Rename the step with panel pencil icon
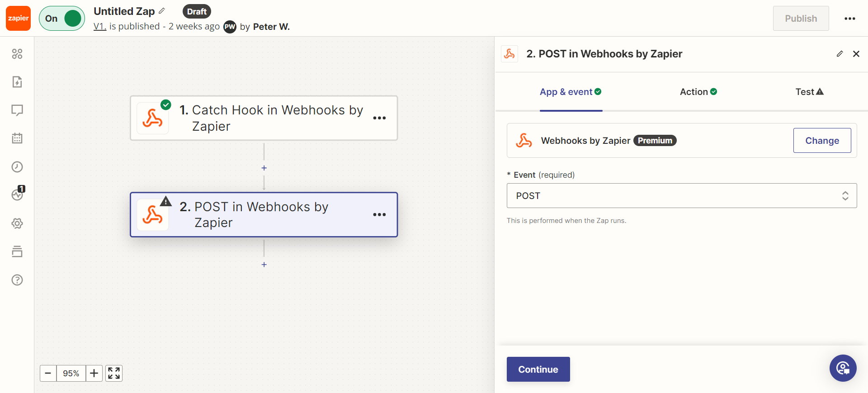Image resolution: width=868 pixels, height=393 pixels. click(840, 54)
